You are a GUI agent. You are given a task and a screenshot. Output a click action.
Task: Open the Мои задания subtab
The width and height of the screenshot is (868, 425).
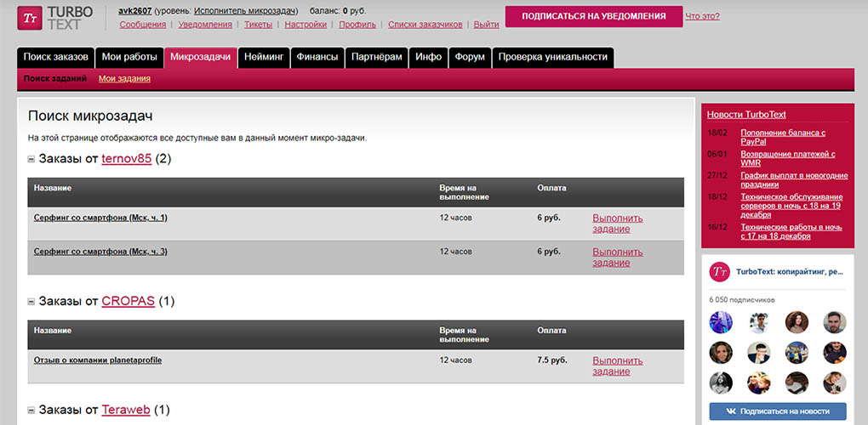coord(124,78)
